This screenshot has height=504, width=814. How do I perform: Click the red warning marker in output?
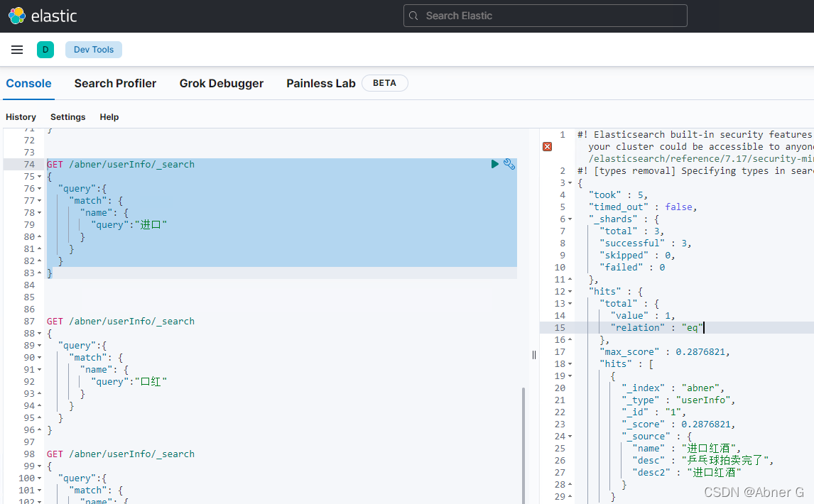tap(547, 147)
